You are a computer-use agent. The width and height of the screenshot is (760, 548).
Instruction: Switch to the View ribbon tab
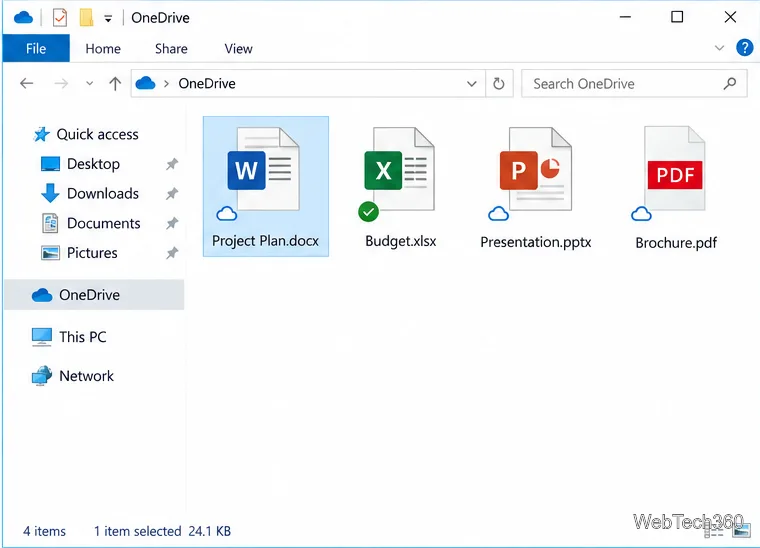238,48
